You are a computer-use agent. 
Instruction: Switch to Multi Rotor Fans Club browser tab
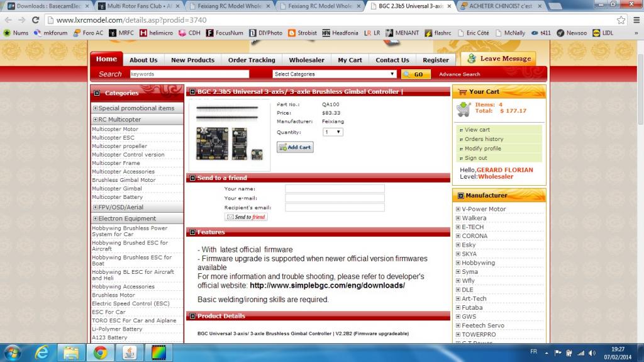pyautogui.click(x=139, y=6)
